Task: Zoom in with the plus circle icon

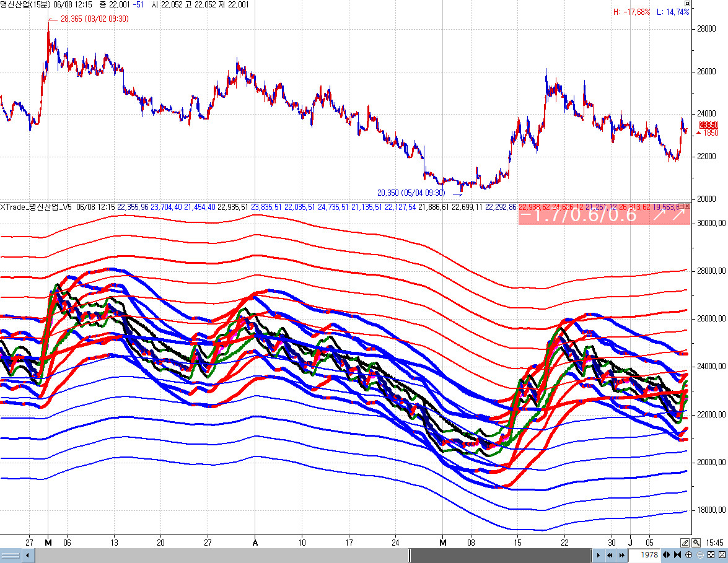Action: click(x=688, y=554)
